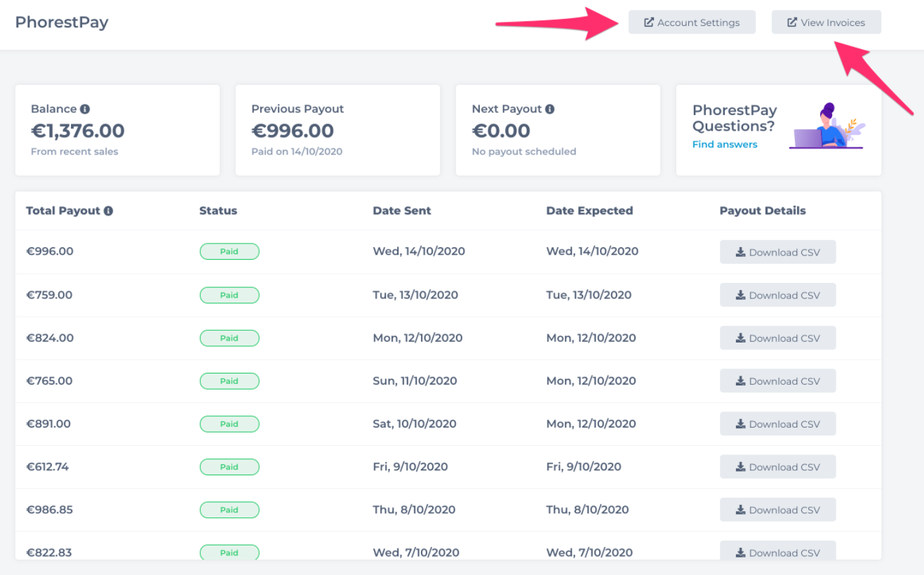
Task: Click the €1,376.00 balance amount
Action: pos(78,131)
